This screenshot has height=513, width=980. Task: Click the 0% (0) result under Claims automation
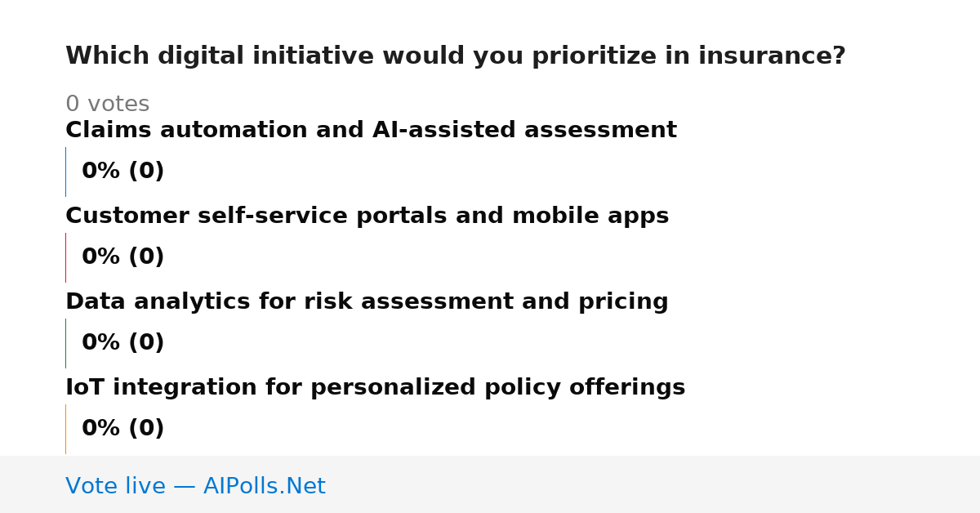122,172
